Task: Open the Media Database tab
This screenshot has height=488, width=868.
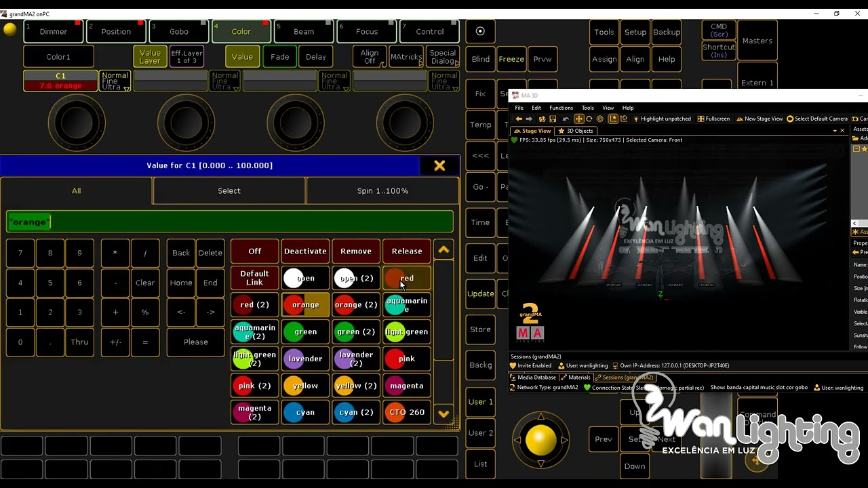Action: (533, 378)
